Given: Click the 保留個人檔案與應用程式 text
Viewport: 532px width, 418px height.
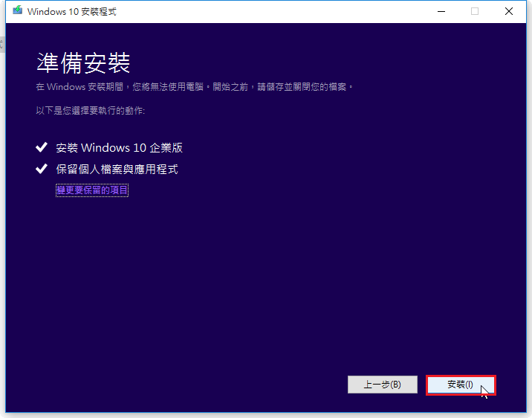Looking at the screenshot, I should pos(117,170).
